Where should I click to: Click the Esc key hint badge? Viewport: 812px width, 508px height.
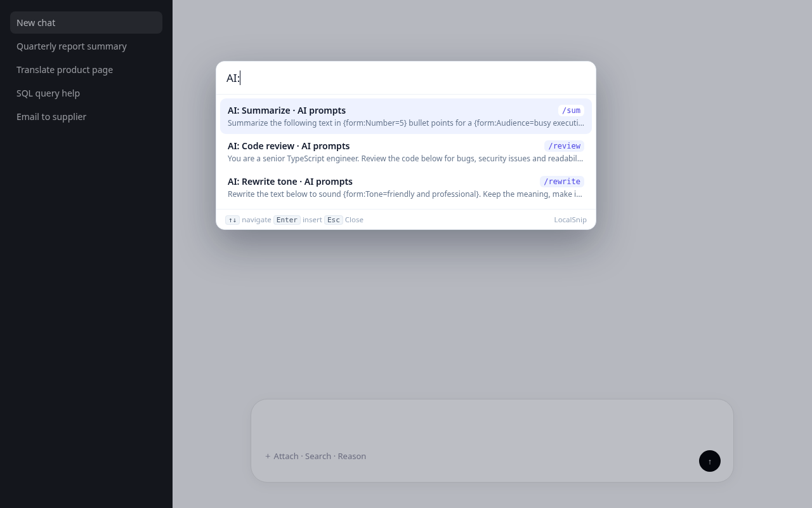tap(334, 220)
